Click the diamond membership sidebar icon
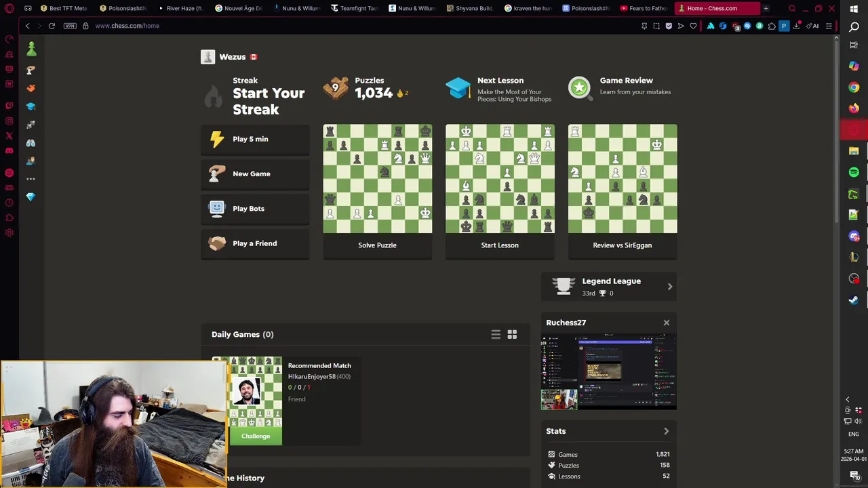This screenshot has height=488, width=868. (31, 197)
